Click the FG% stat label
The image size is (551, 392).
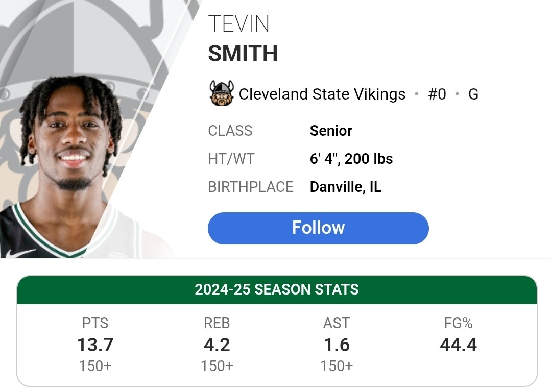tap(458, 323)
